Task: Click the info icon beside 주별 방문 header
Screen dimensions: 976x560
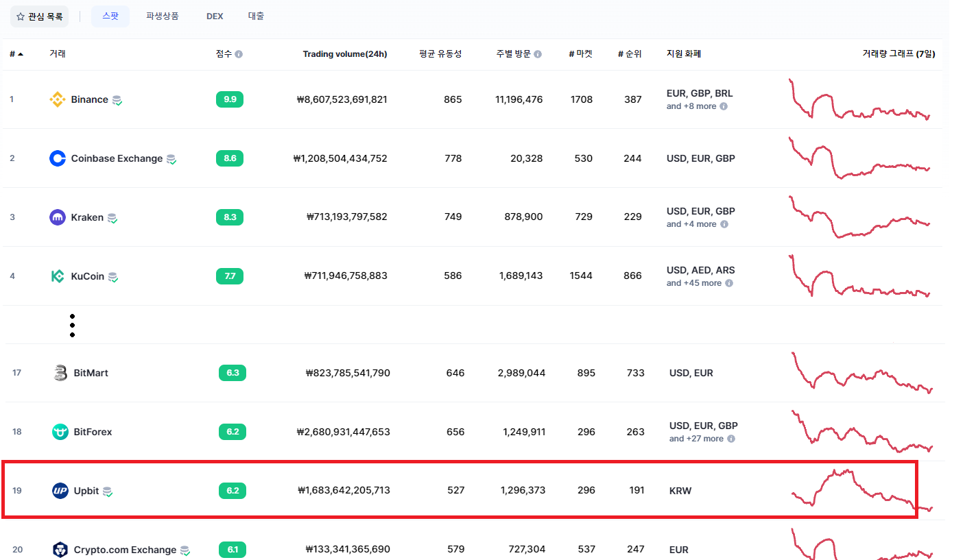Action: tap(538, 54)
